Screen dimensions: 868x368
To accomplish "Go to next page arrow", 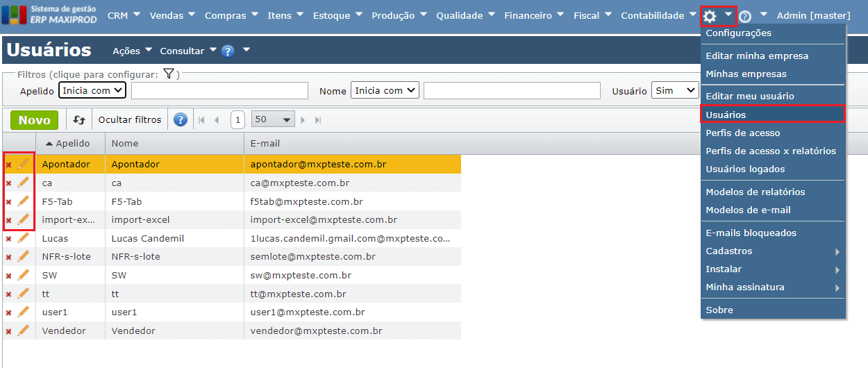I will [303, 120].
